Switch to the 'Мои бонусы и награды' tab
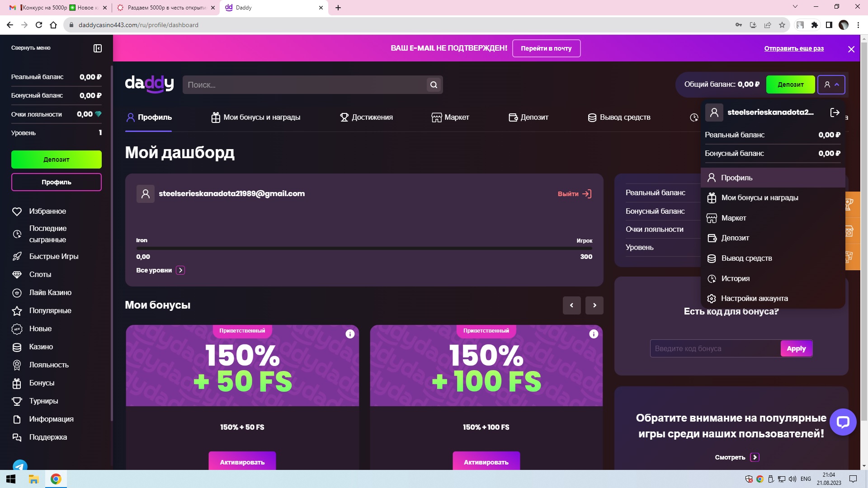 click(x=256, y=117)
